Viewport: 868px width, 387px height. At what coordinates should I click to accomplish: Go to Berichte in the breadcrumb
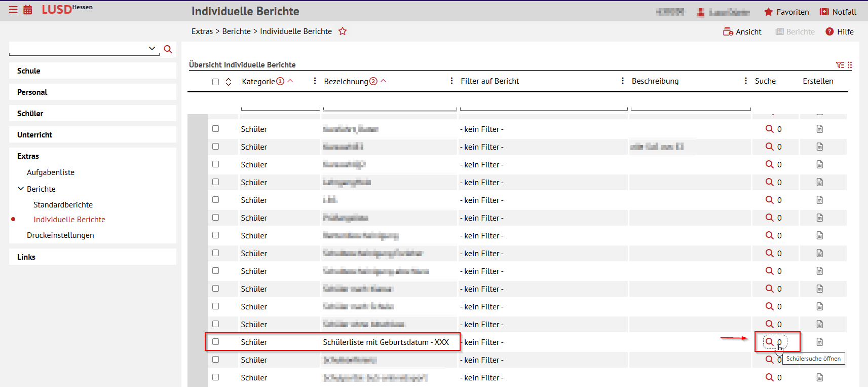click(237, 31)
